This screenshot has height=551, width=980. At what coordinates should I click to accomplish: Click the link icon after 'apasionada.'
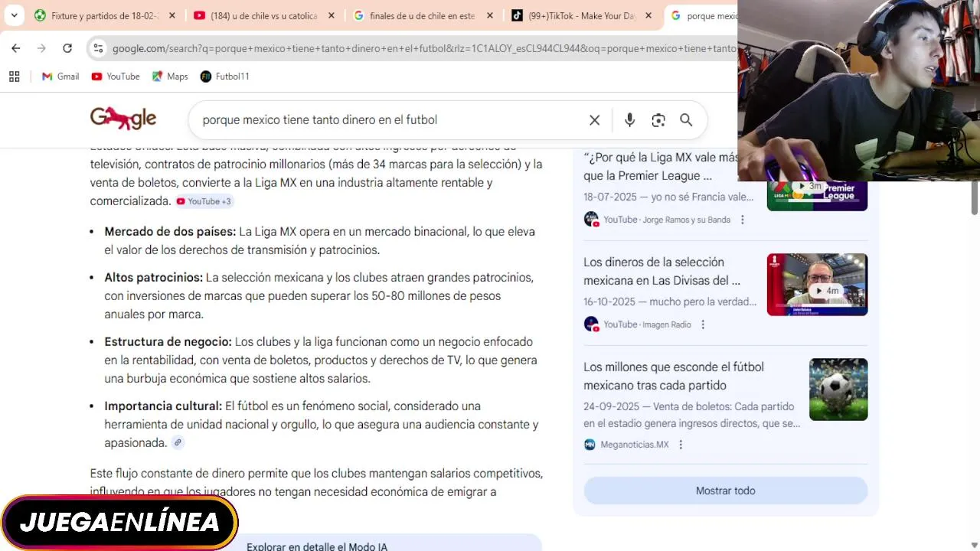[x=178, y=442]
